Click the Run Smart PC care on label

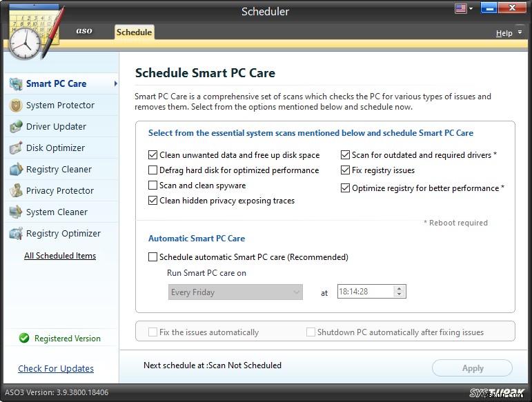[206, 273]
